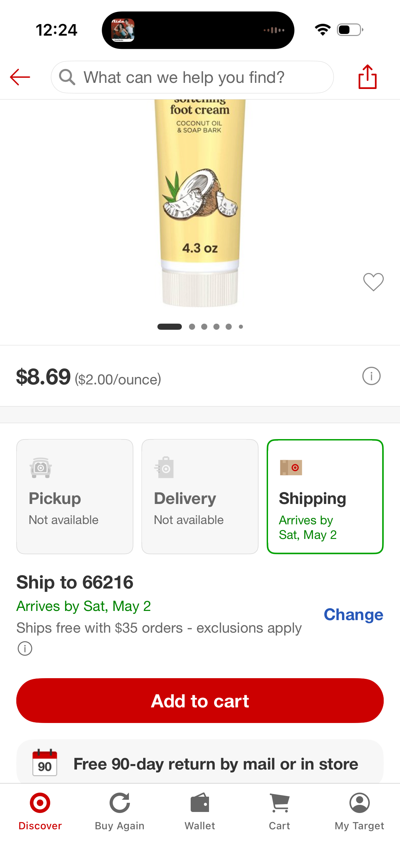Image resolution: width=400 pixels, height=868 pixels.
Task: Tap the red back arrow
Action: click(x=20, y=77)
